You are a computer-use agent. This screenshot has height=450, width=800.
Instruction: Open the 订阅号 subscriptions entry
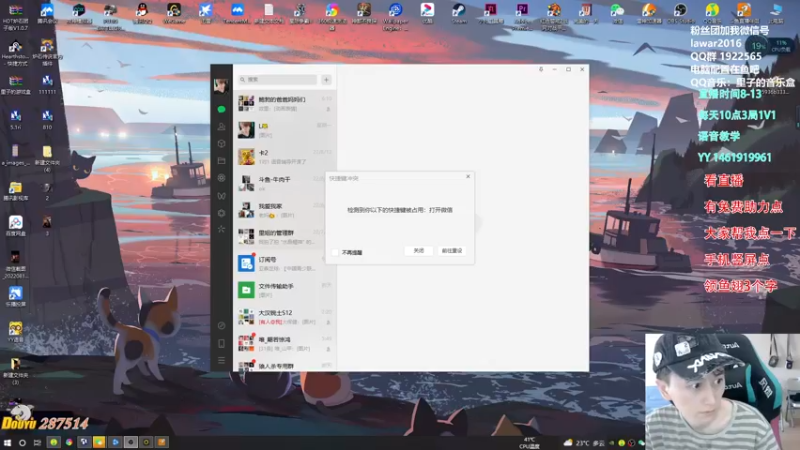pyautogui.click(x=285, y=263)
